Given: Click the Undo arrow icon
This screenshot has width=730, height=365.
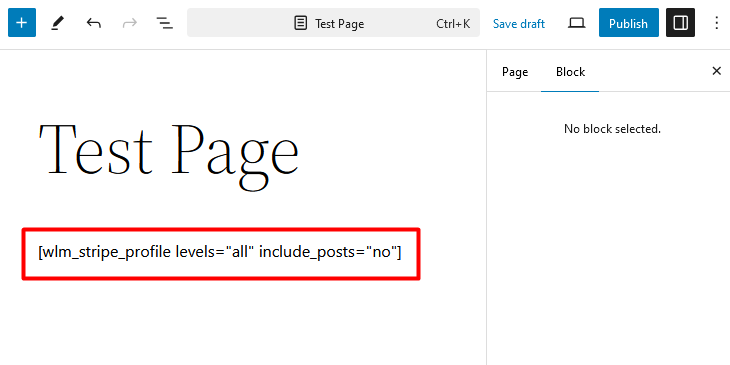Looking at the screenshot, I should pos(94,23).
